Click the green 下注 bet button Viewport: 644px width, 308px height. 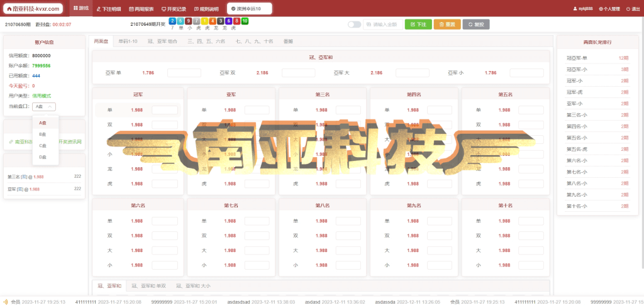coord(418,25)
